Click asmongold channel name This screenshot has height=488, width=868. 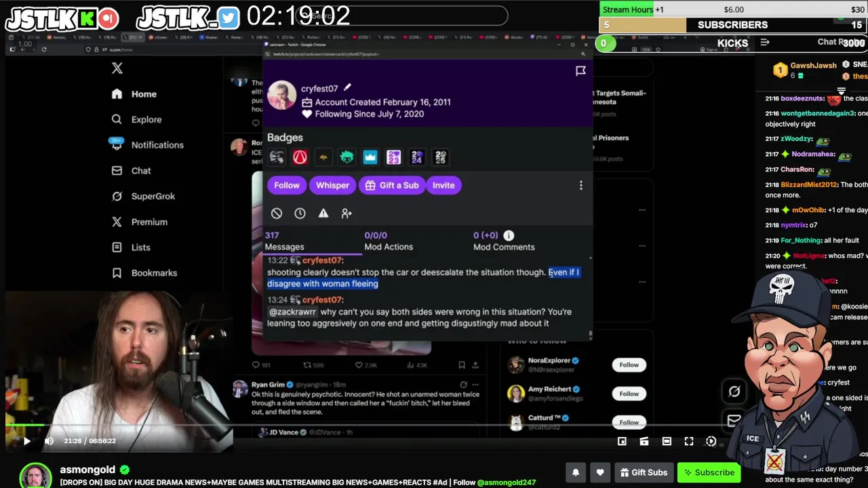click(x=88, y=470)
